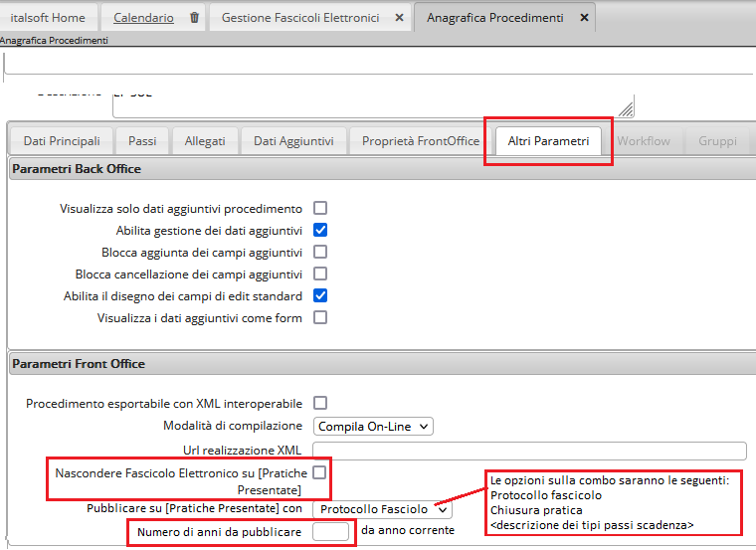Select the Proprietà FrontOffice tab

[420, 141]
